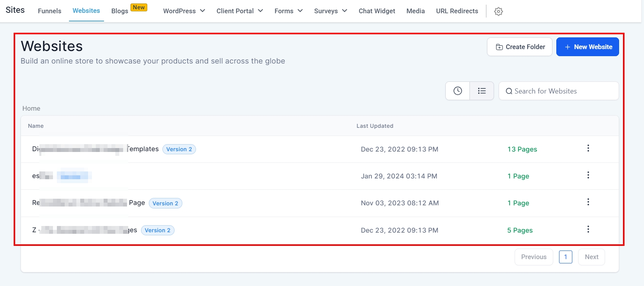
Task: Expand the Client Portal dropdown
Action: 240,11
